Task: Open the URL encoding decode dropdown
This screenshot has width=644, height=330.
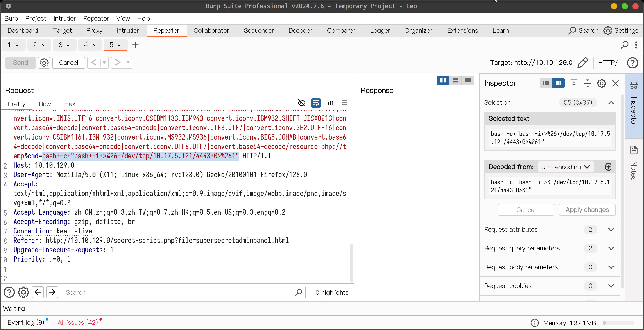Action: (565, 167)
